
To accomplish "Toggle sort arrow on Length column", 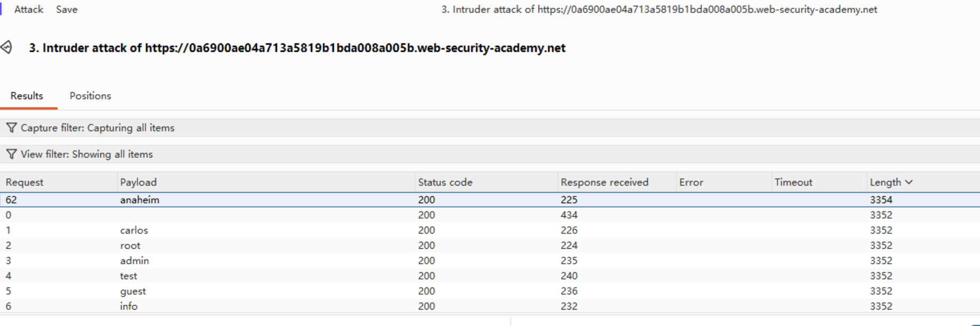I will [909, 182].
